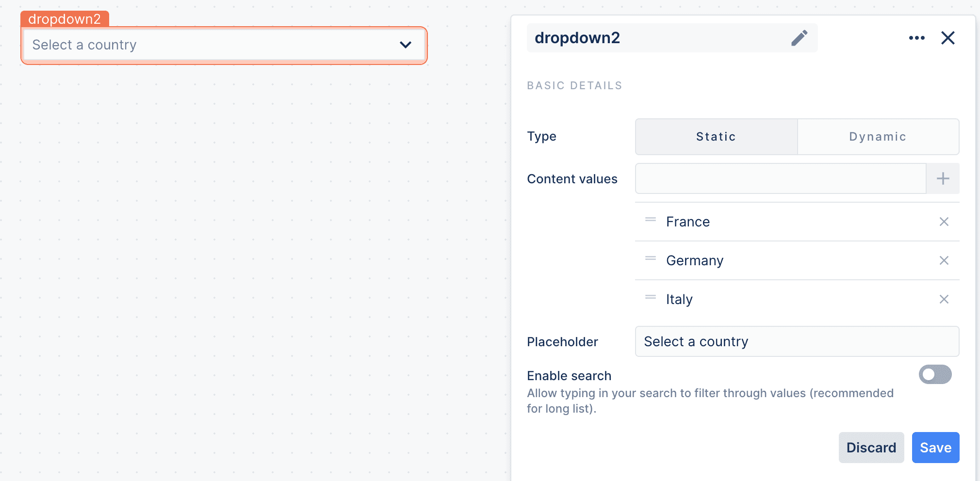
Task: Close the dropdown2 properties panel
Action: 947,38
